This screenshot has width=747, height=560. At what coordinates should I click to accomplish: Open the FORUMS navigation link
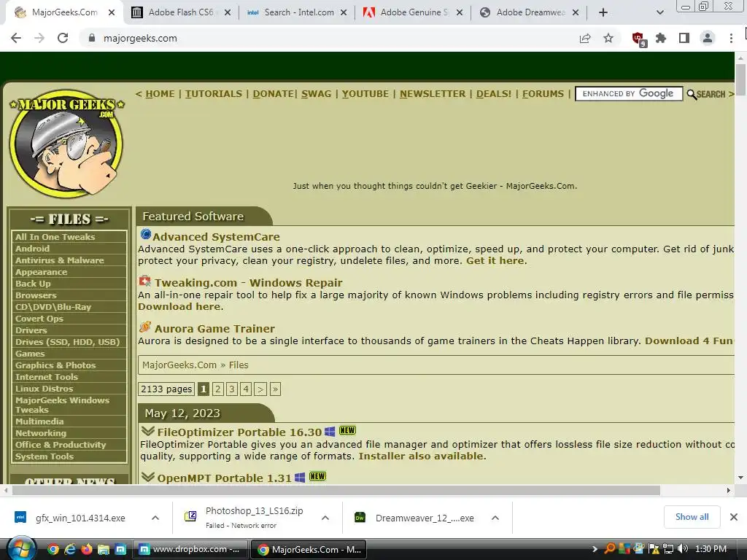(x=543, y=94)
